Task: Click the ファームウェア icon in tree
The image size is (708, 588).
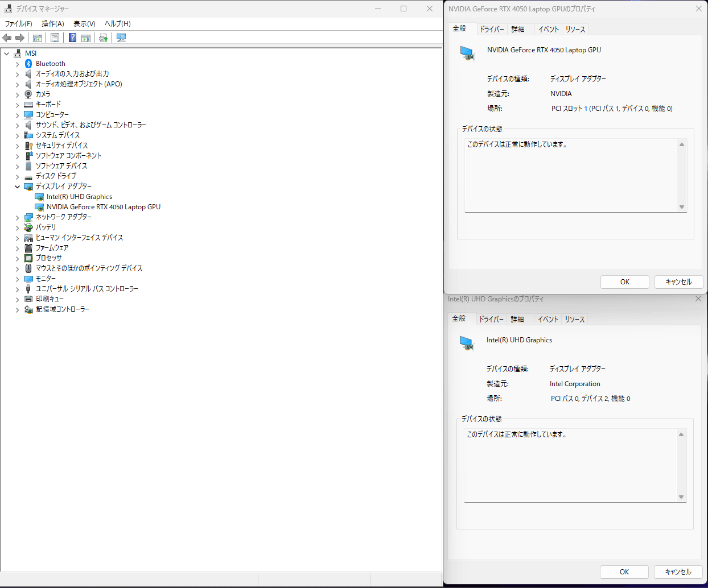Action: (28, 248)
